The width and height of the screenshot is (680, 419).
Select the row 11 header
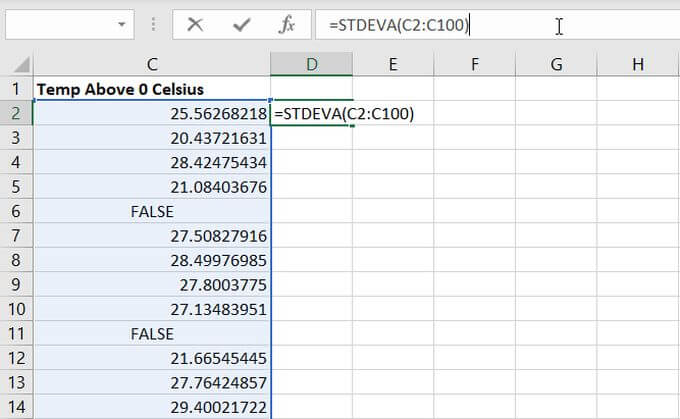(16, 333)
